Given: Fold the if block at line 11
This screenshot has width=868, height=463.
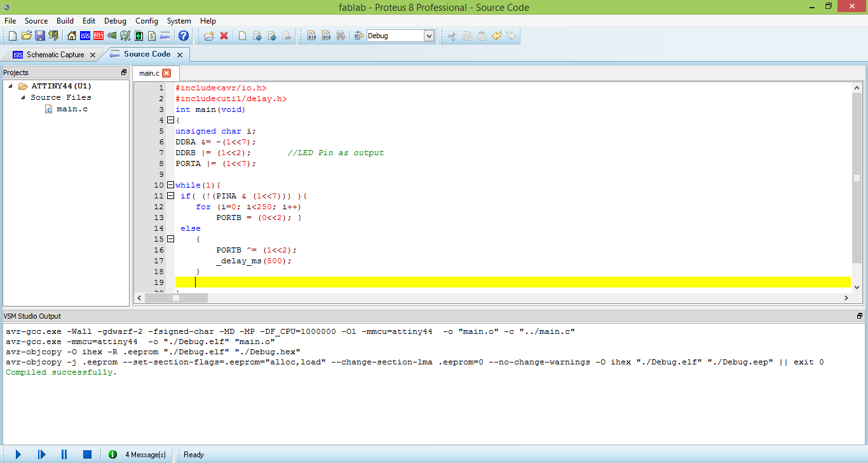Looking at the screenshot, I should tap(170, 196).
